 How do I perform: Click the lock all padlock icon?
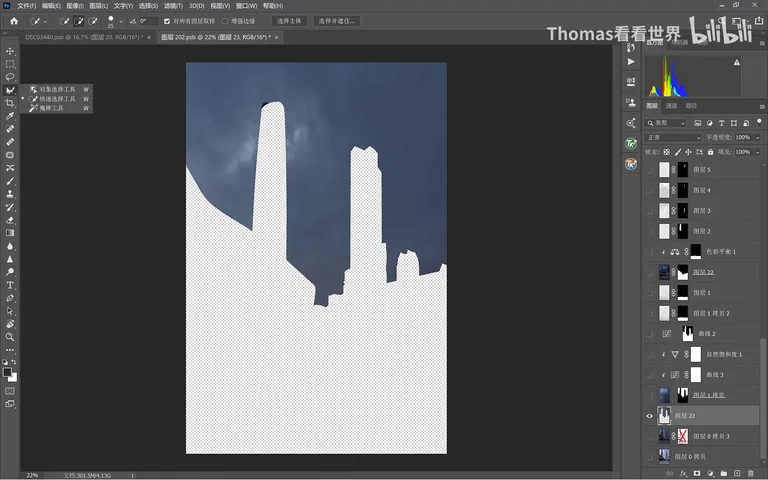point(711,152)
